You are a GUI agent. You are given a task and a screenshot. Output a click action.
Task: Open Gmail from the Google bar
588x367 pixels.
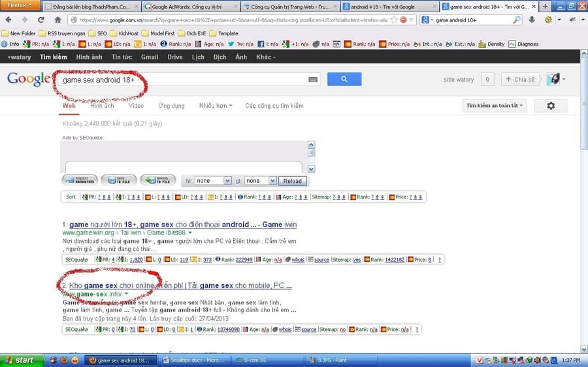[x=150, y=57]
